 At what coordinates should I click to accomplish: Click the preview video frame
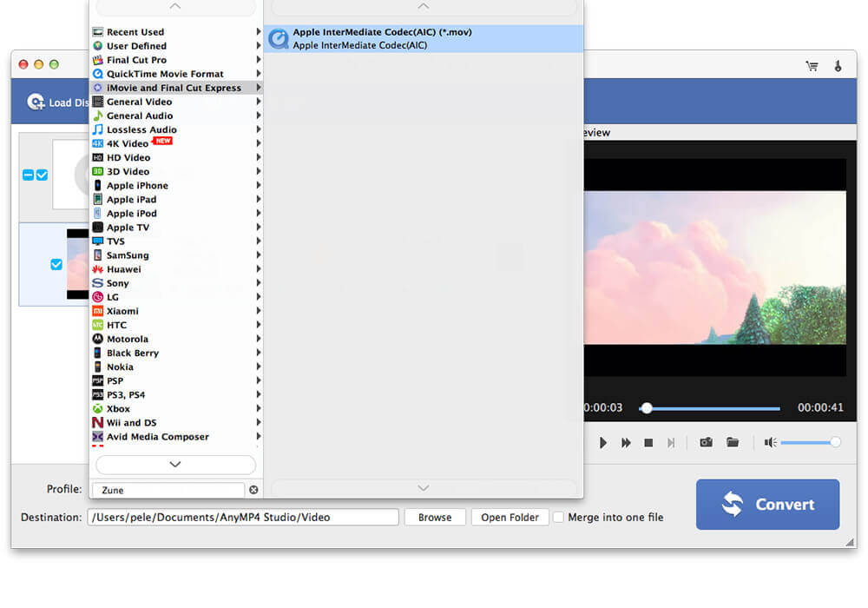click(x=714, y=268)
